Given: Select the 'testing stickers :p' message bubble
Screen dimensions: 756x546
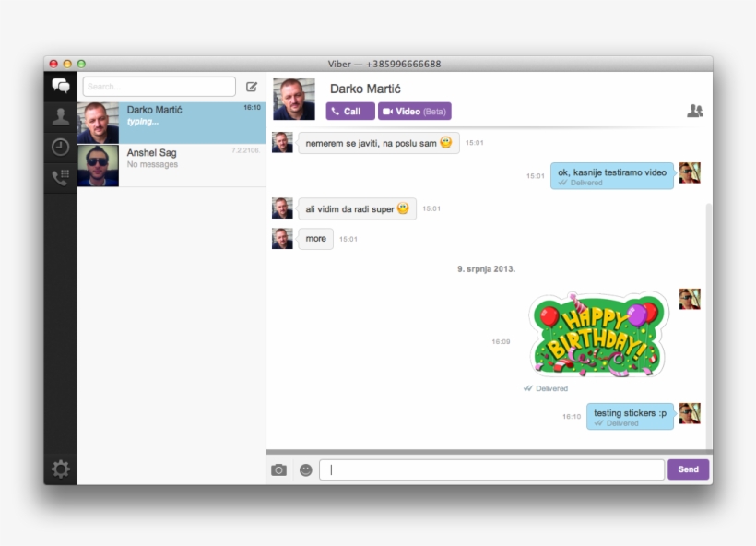Looking at the screenshot, I should point(630,415).
